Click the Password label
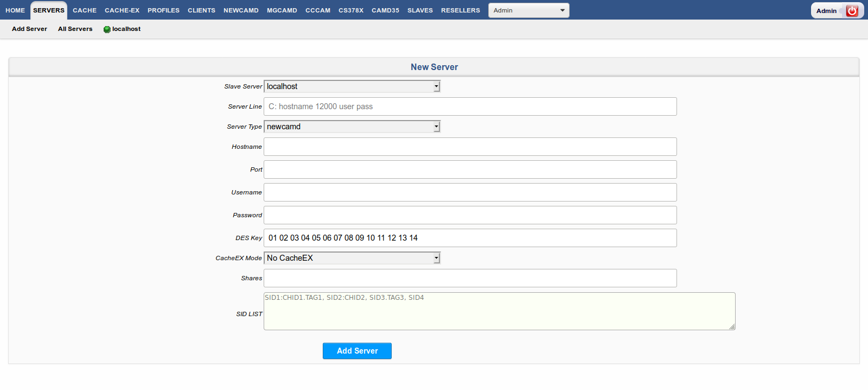This screenshot has height=390, width=868. coord(247,215)
